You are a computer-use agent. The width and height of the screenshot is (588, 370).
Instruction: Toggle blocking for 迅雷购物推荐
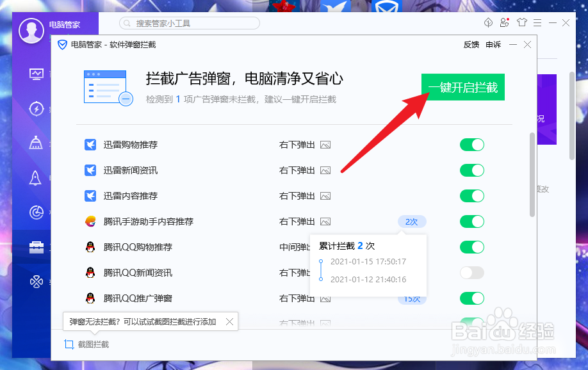[x=472, y=145]
